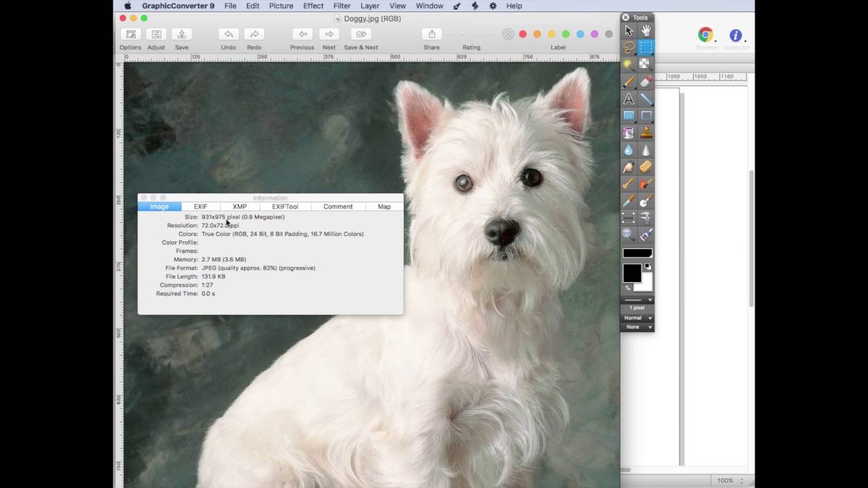Open the Apple menu

(x=127, y=5)
